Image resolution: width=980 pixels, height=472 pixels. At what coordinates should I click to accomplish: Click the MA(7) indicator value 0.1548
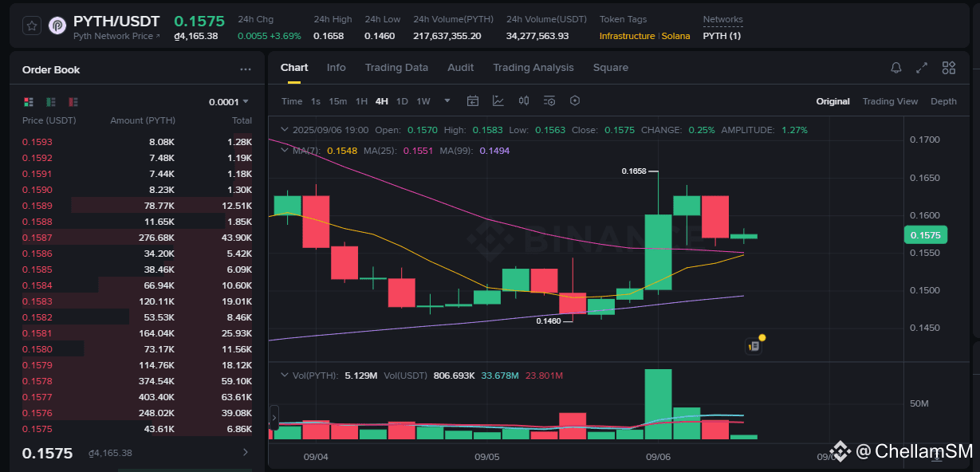click(x=341, y=150)
